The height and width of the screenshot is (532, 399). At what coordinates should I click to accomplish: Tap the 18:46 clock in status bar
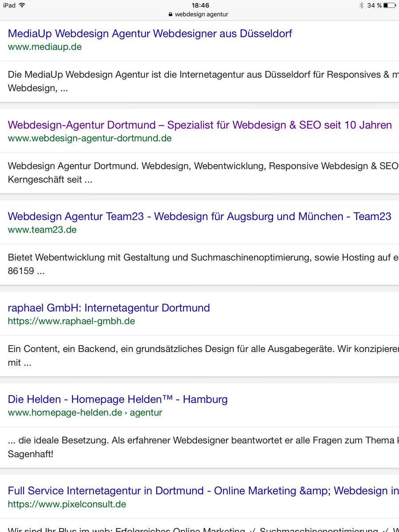coord(200,5)
